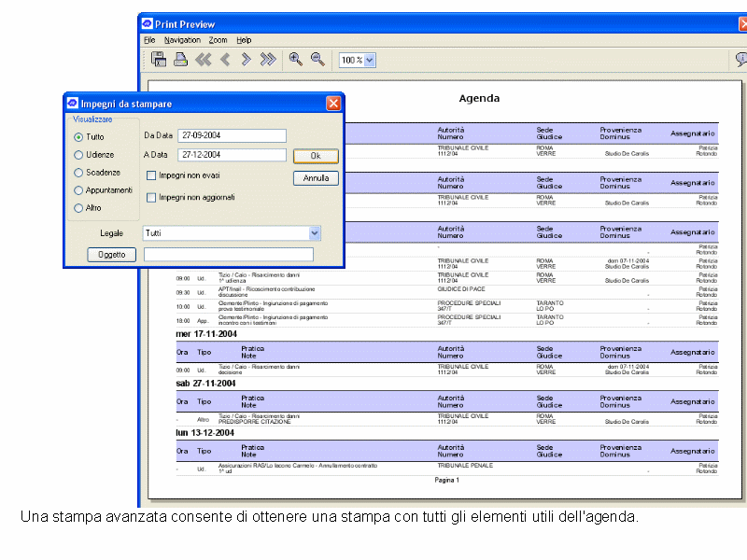This screenshot has height=560, width=747.
Task: Click the date heading mer 17-11-2004
Action: click(x=206, y=334)
